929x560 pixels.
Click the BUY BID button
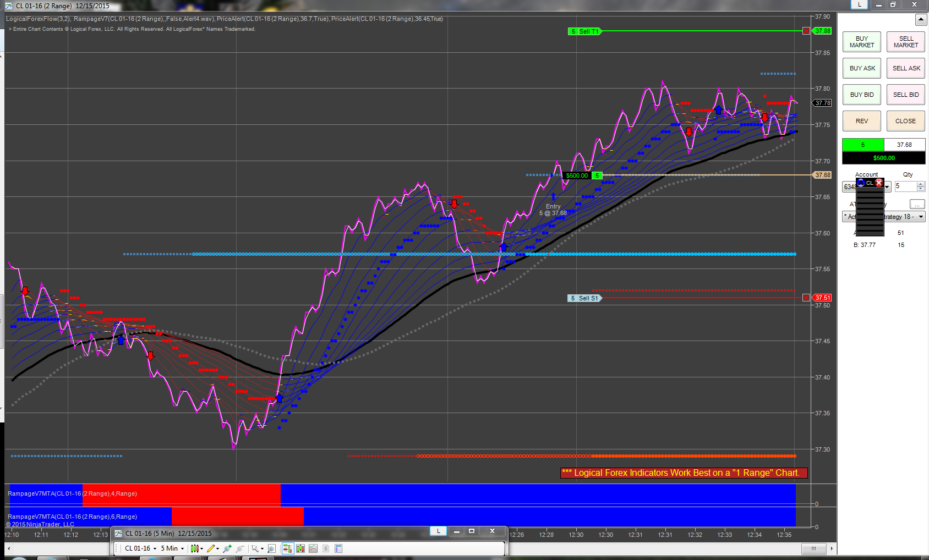click(x=862, y=95)
